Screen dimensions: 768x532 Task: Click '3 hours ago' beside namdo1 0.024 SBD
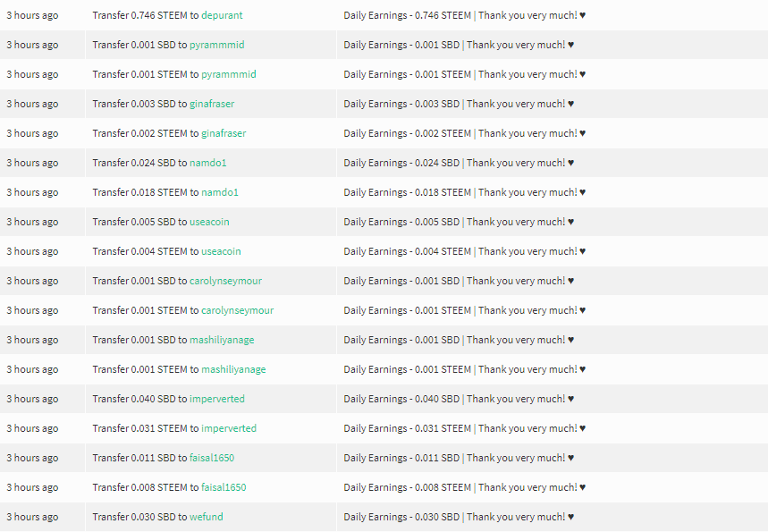click(x=32, y=163)
